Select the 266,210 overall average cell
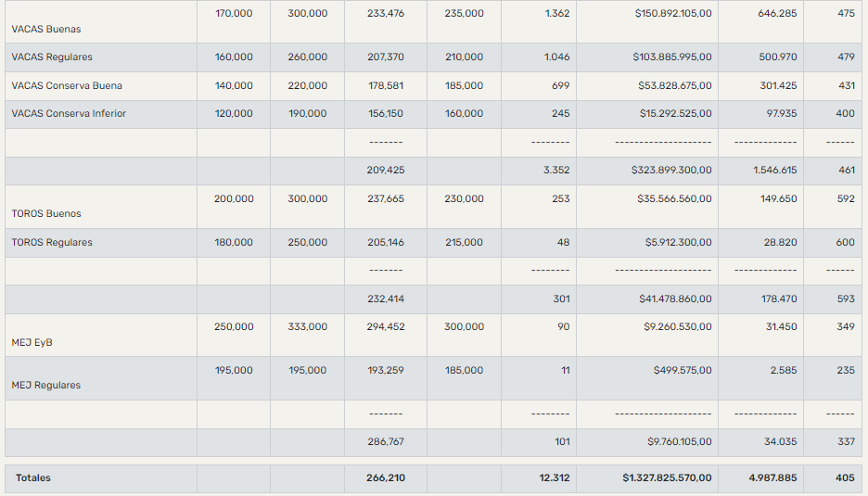The height and width of the screenshot is (496, 868). pos(386,478)
